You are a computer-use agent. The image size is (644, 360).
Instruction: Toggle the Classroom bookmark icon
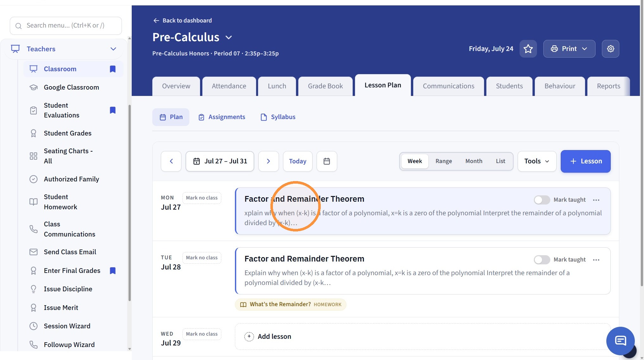113,69
